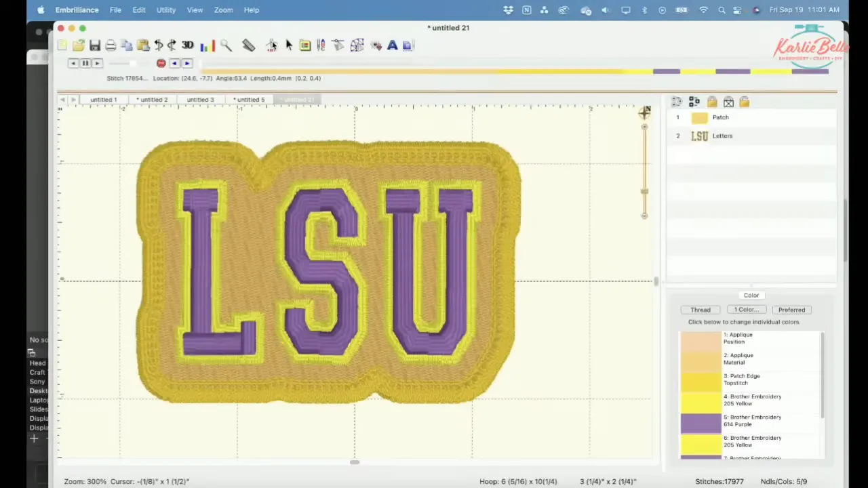Click the compass icon above the zoom slider
Image resolution: width=868 pixels, height=488 pixels.
644,113
